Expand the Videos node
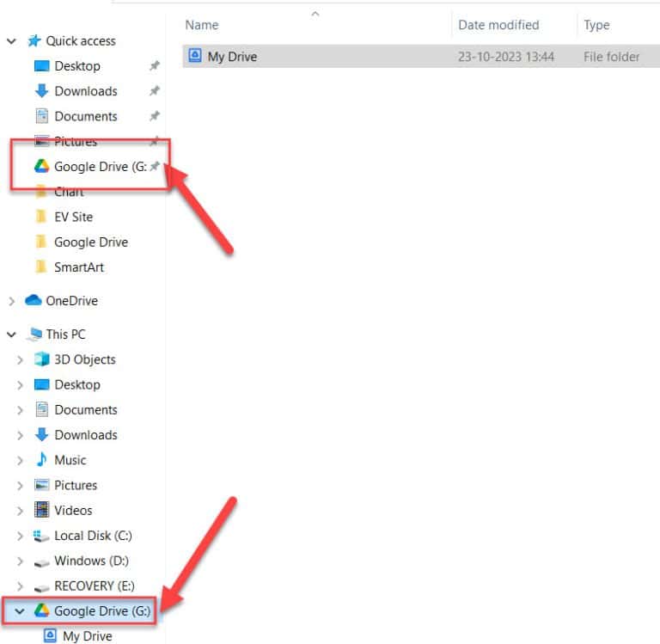 [x=20, y=511]
